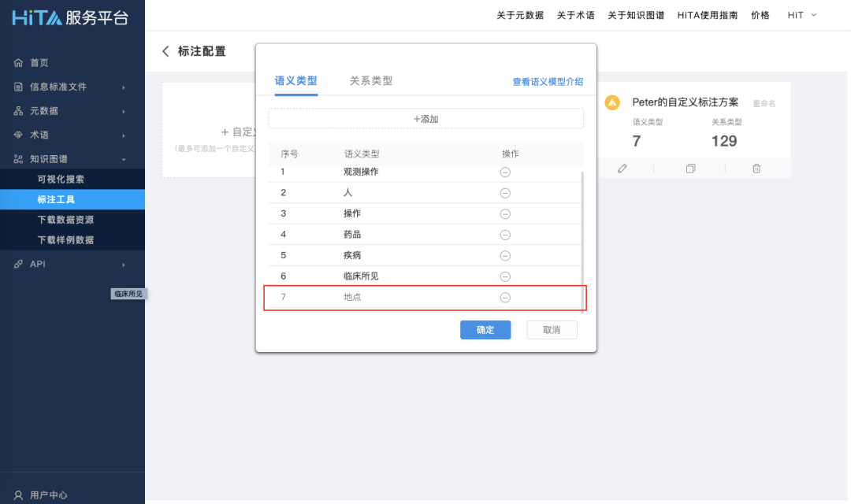Remove semantic type 操作 in row 3

click(x=505, y=213)
